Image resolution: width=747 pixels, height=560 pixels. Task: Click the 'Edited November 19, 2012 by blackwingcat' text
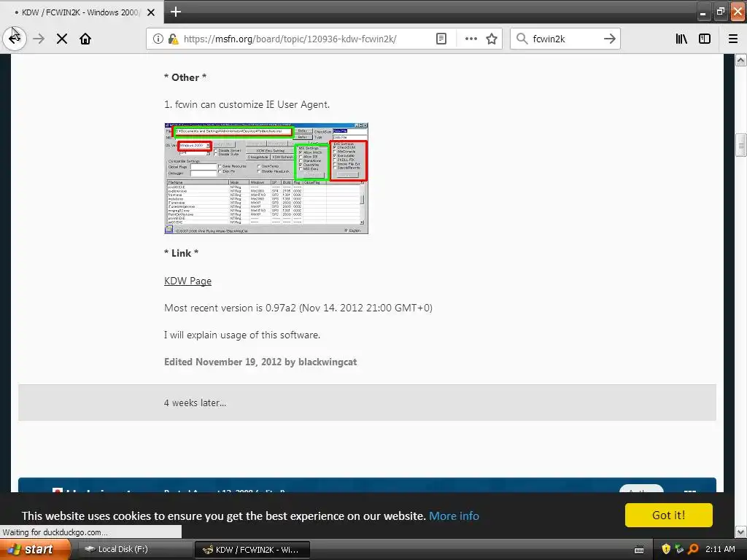point(260,362)
